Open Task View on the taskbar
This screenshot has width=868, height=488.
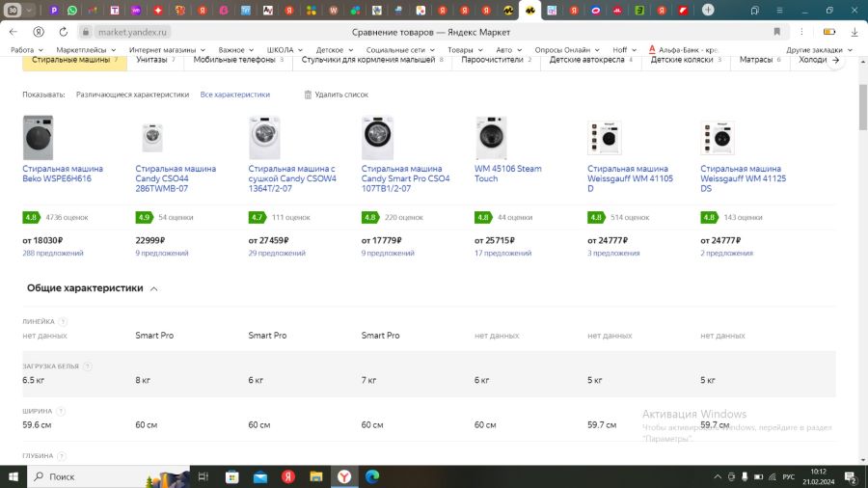203,476
